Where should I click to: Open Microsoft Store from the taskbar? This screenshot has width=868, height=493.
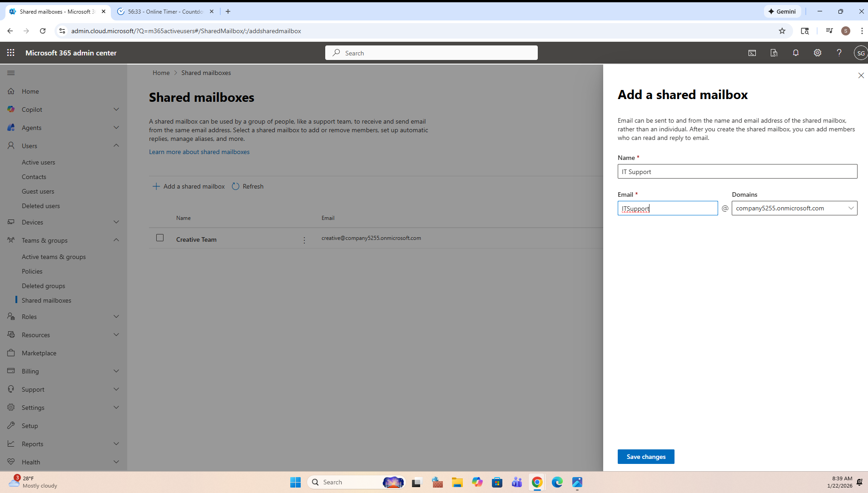point(497,482)
